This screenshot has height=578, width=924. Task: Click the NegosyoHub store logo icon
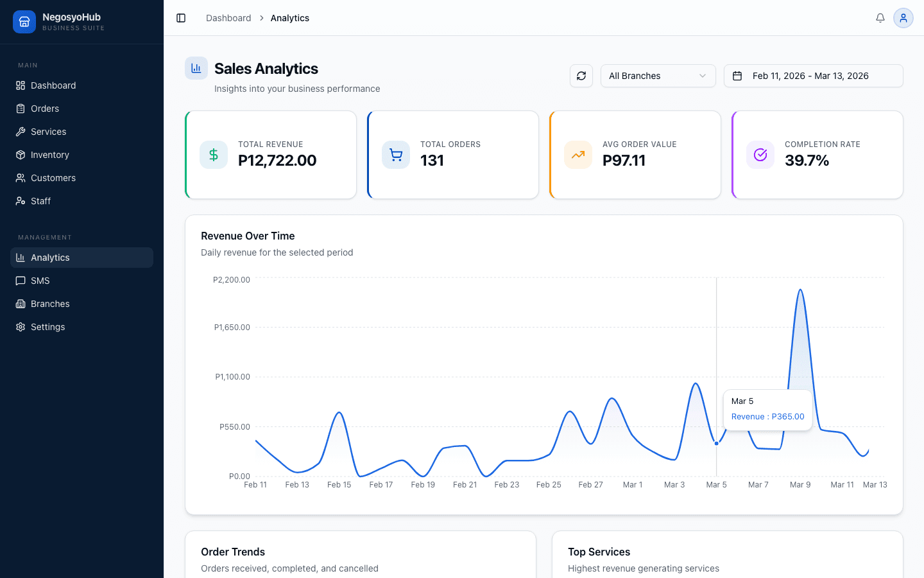(24, 21)
